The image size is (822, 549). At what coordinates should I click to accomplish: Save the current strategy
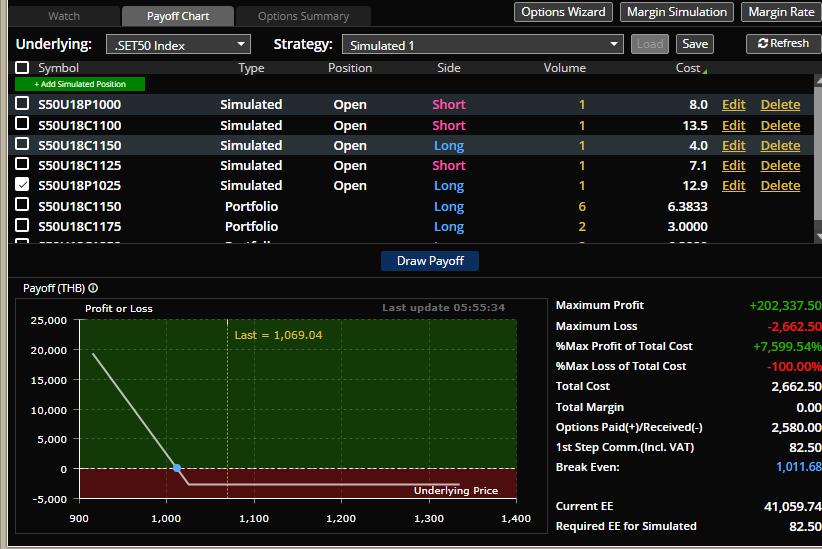pyautogui.click(x=695, y=44)
